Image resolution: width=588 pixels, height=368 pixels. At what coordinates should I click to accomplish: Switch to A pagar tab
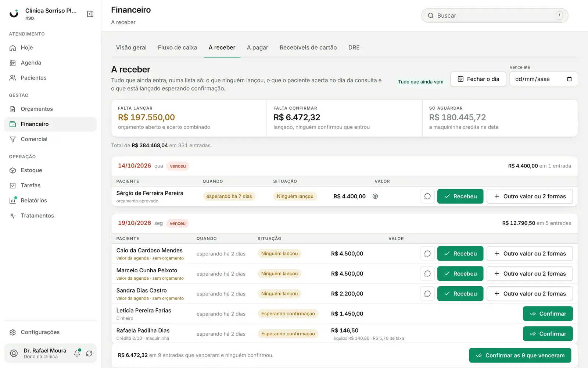(258, 47)
